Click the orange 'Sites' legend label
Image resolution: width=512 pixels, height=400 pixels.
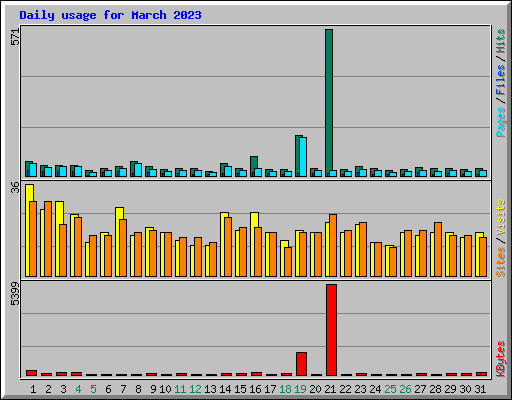pyautogui.click(x=500, y=262)
